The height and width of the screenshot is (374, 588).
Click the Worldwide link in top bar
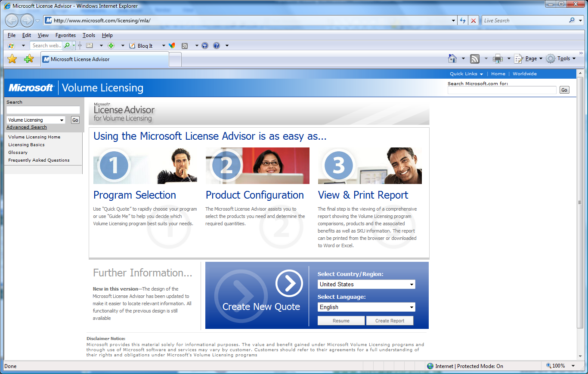click(525, 74)
